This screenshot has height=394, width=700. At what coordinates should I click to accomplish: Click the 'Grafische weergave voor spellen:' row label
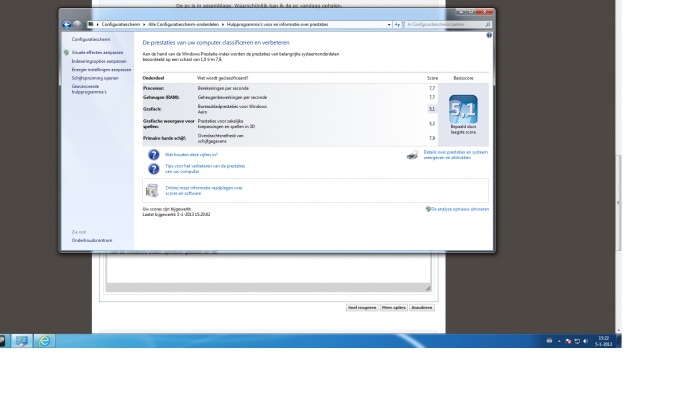tap(169, 124)
